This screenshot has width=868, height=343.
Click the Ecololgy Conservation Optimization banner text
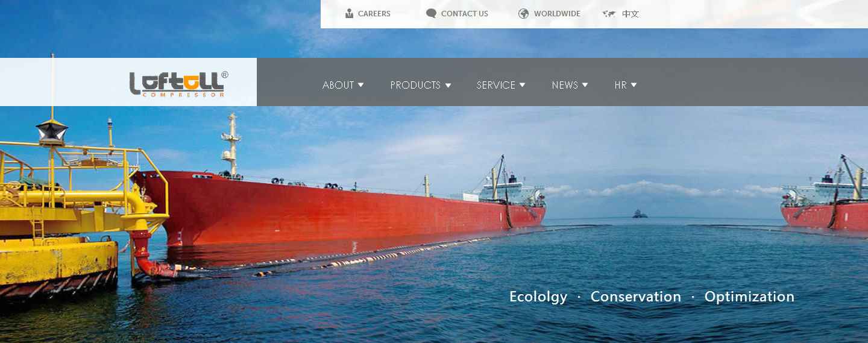652,297
